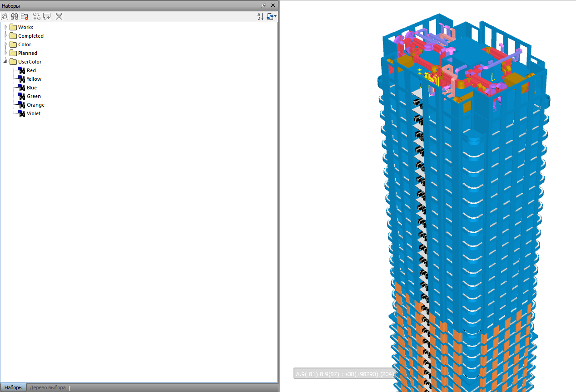Screen dimensions: 576x392
Task: Click the add comment icon
Action: tap(47, 16)
